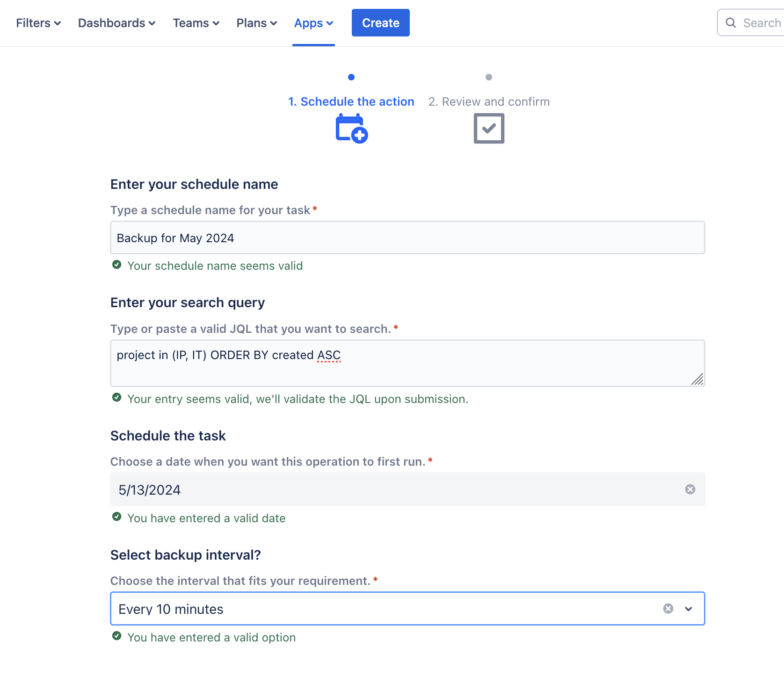
Task: Click the calendar-plus schedule icon
Action: pos(352,129)
